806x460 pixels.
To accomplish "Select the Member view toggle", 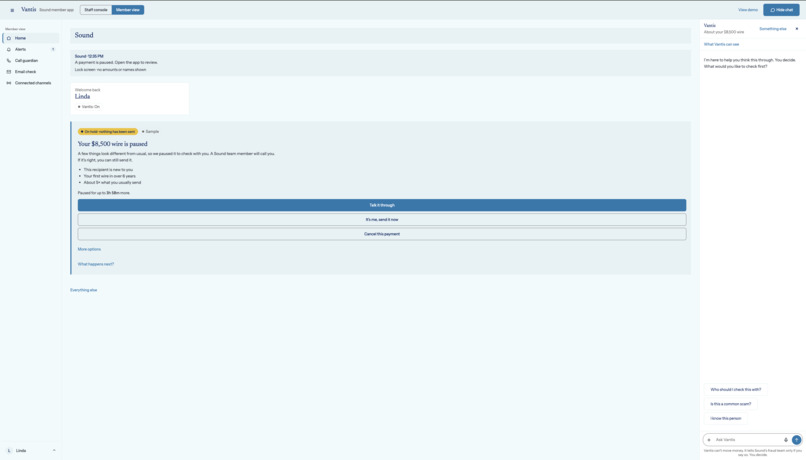I will pos(127,10).
